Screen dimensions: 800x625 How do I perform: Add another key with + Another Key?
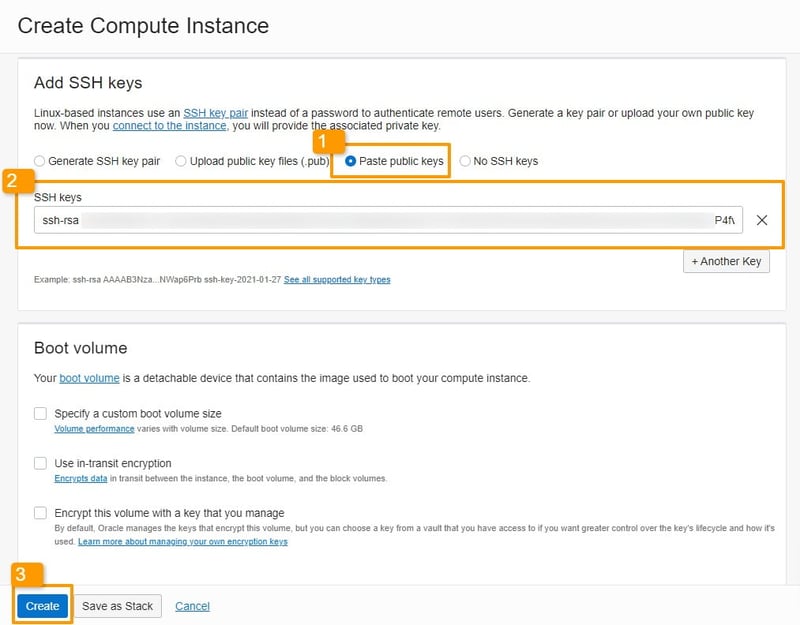[x=727, y=260]
